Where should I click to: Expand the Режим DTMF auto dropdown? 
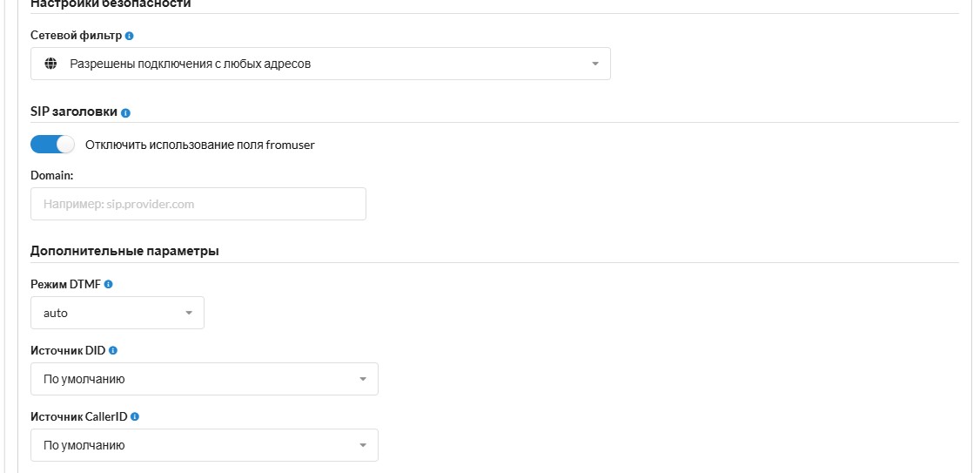[x=189, y=313]
